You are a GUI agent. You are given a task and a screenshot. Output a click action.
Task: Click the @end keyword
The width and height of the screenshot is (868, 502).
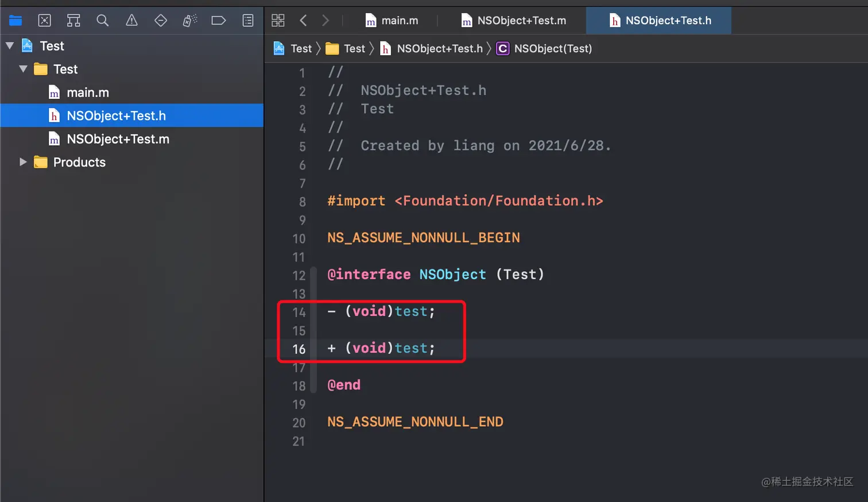click(344, 385)
